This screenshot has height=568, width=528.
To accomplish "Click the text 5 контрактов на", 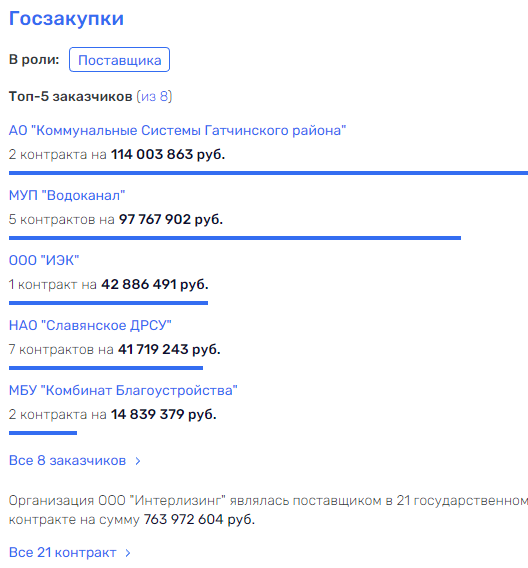I will tap(62, 220).
